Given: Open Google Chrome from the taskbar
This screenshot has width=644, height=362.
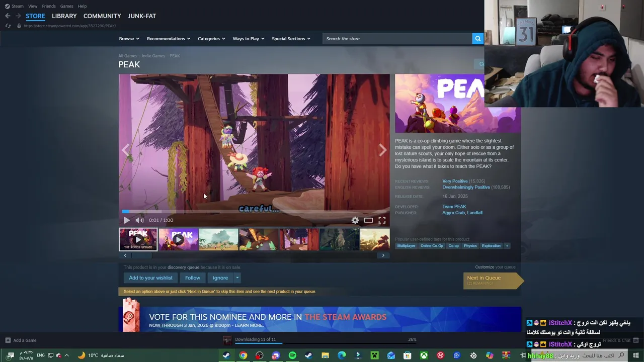Looking at the screenshot, I should 243,355.
